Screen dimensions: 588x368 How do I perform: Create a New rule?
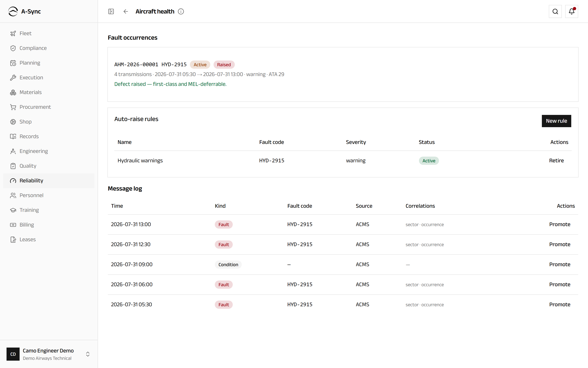[556, 121]
